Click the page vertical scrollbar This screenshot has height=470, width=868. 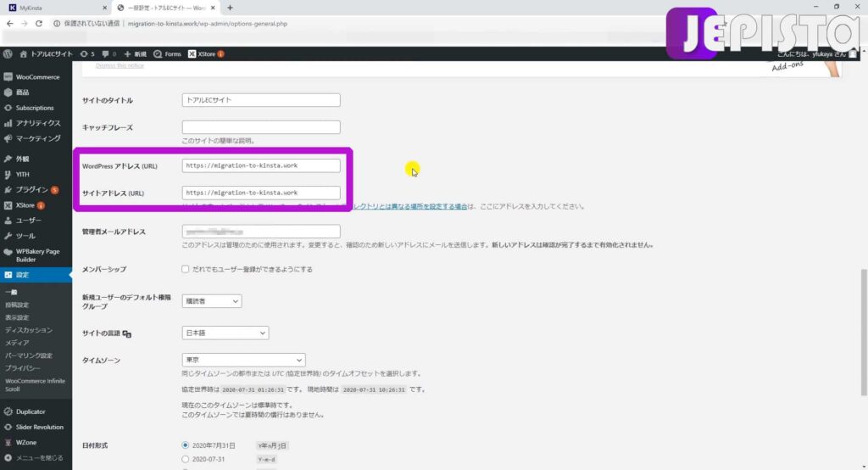864,333
